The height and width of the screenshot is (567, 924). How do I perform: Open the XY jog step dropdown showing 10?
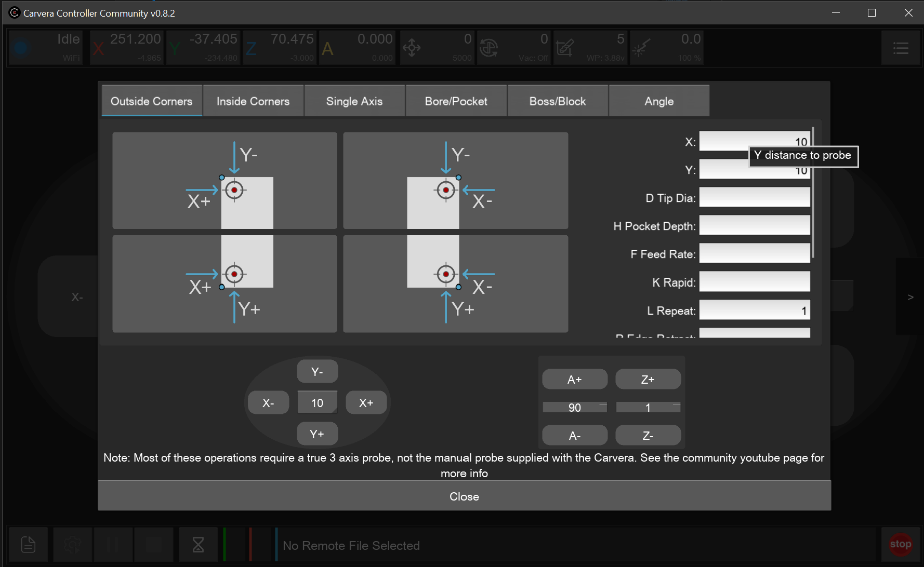coord(317,403)
